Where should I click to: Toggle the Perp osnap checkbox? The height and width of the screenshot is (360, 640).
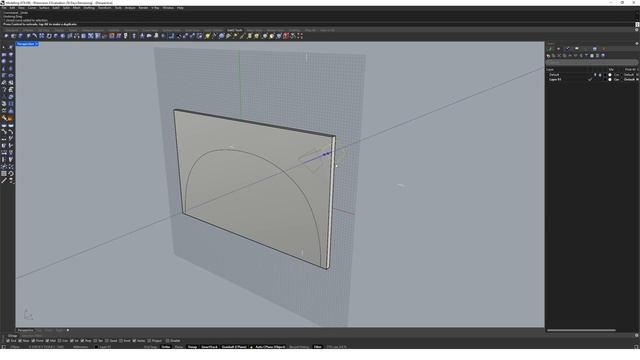tap(82, 340)
